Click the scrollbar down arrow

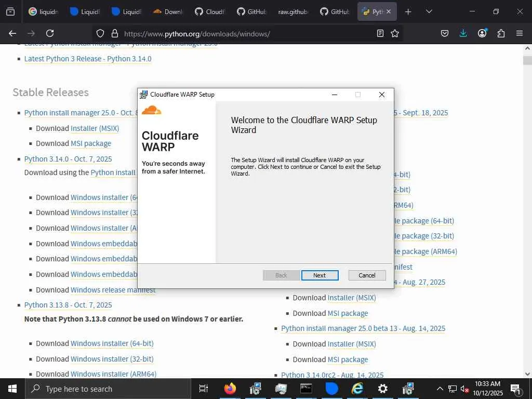(527, 374)
